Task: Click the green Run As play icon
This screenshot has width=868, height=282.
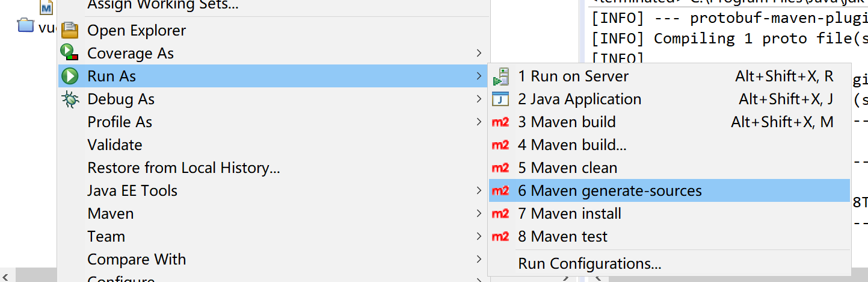Action: (x=70, y=76)
